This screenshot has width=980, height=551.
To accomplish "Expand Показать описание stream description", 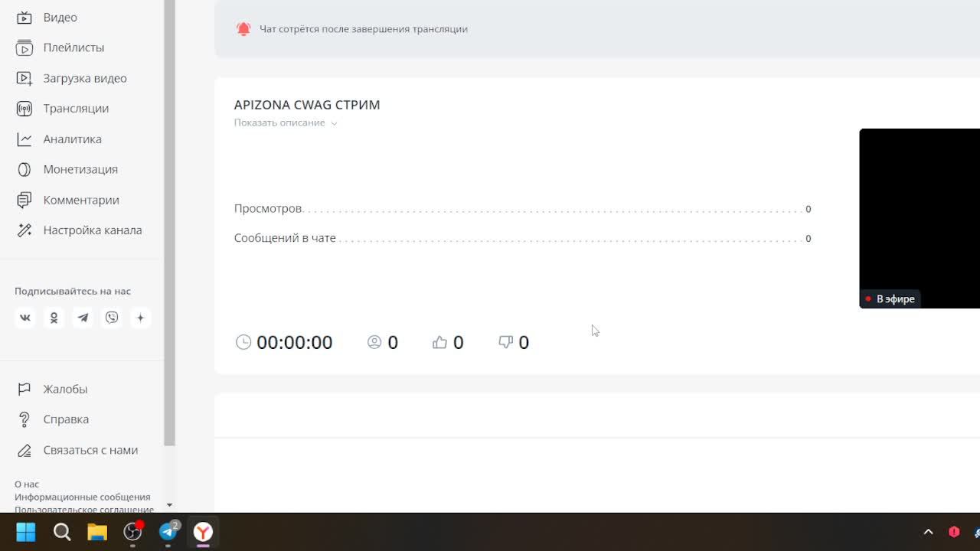I will point(286,122).
